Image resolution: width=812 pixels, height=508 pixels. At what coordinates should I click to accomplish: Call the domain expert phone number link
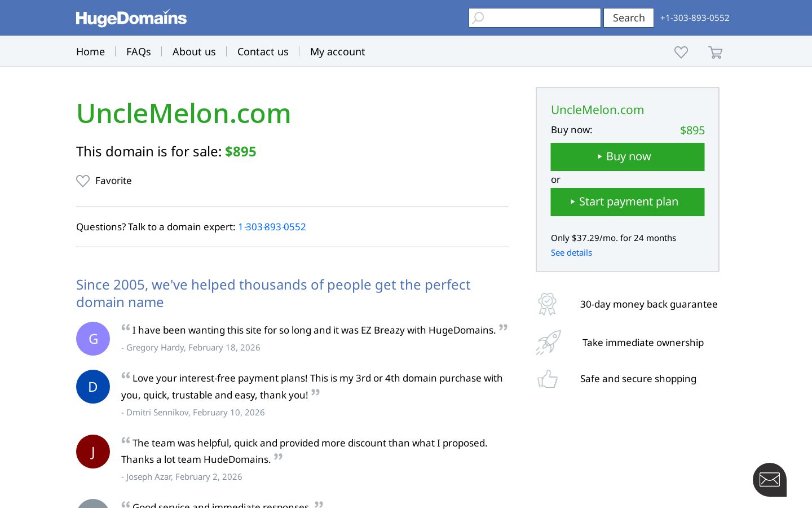pos(272,226)
